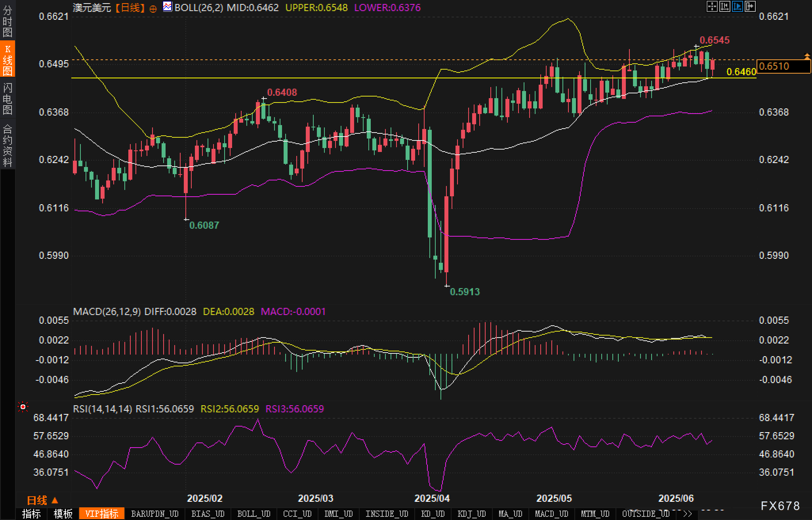Image resolution: width=812 pixels, height=520 pixels.
Task: Open the 模板 template menu
Action: point(63,514)
